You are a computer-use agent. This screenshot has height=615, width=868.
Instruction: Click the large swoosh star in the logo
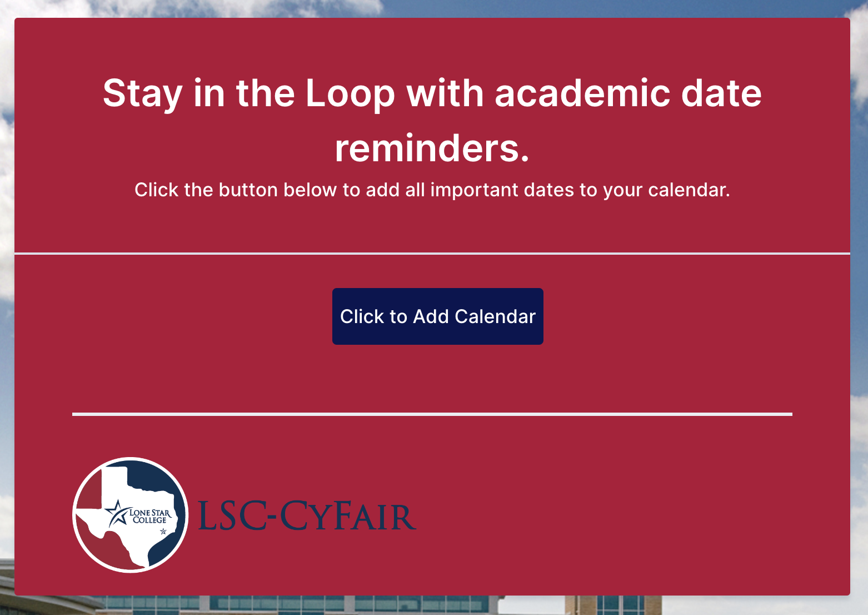(x=117, y=513)
